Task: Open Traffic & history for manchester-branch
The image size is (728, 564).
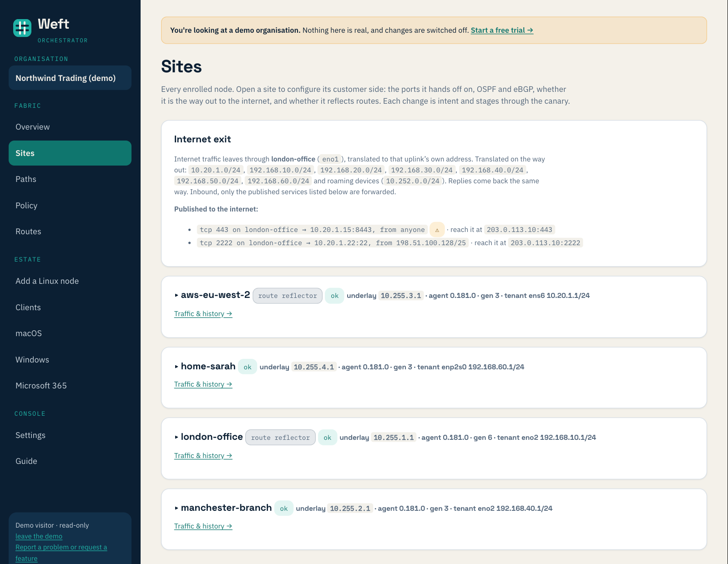Action: (x=203, y=526)
